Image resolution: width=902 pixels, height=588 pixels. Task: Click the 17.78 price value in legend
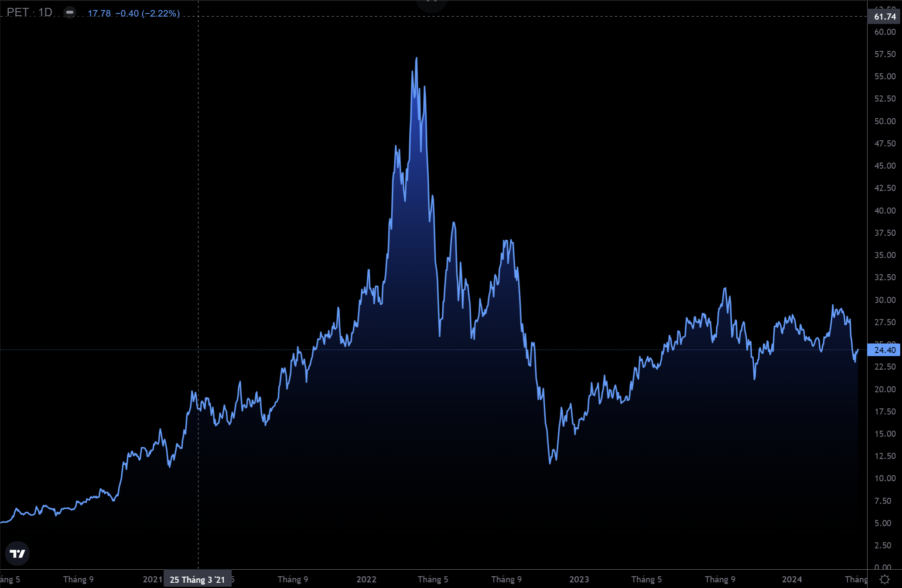(99, 14)
